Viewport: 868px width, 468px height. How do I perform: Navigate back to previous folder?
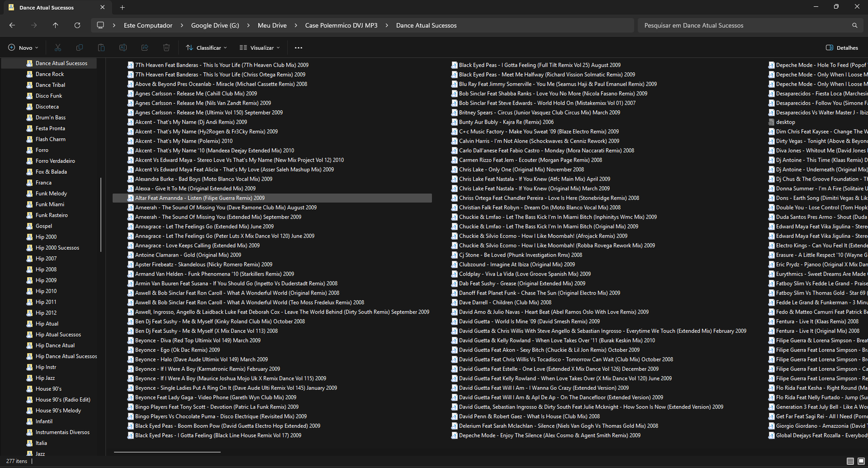[12, 25]
